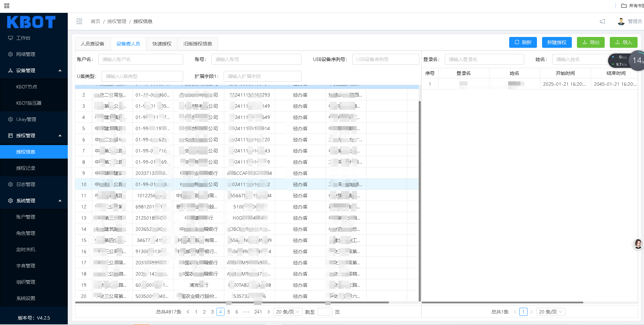Click right table horizontal scrollbar

coord(502,302)
